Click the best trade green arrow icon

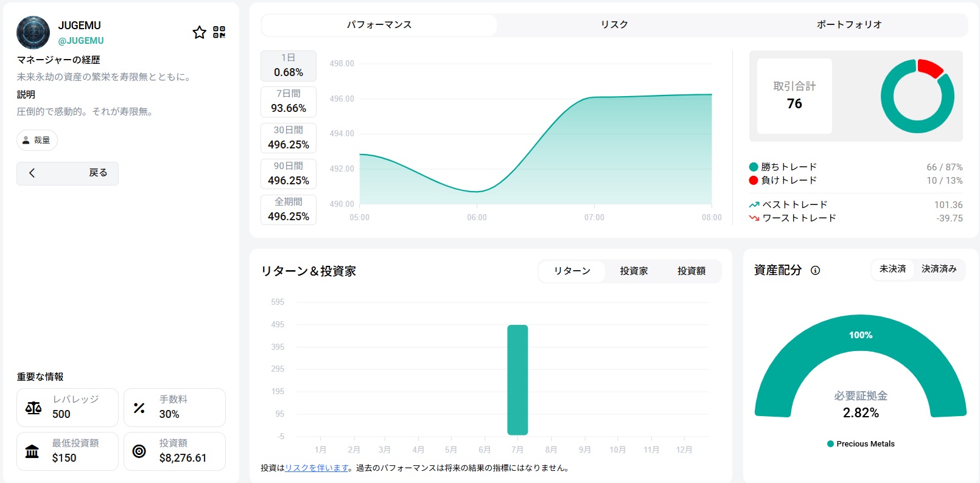click(x=754, y=205)
